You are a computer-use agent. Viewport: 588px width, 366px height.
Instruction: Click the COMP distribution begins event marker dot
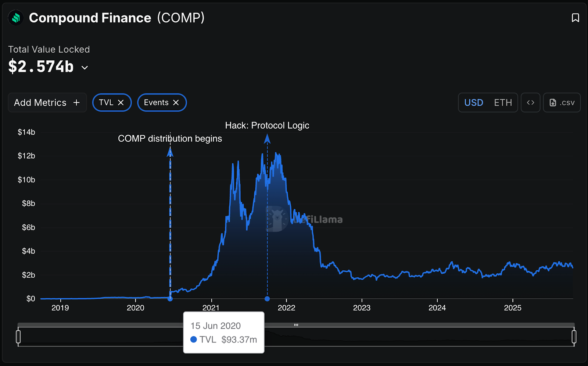170,299
